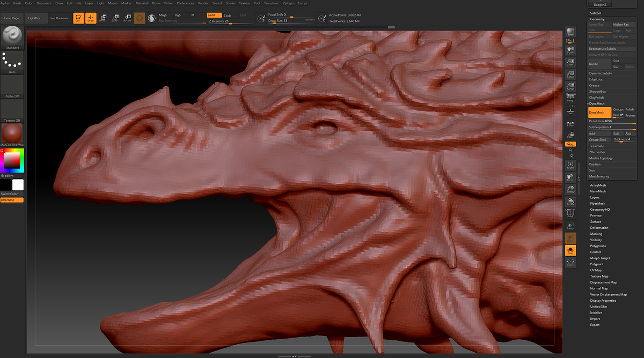Click the right-shelf Rotate view icon
This screenshot has width=644, height=358.
tap(570, 202)
